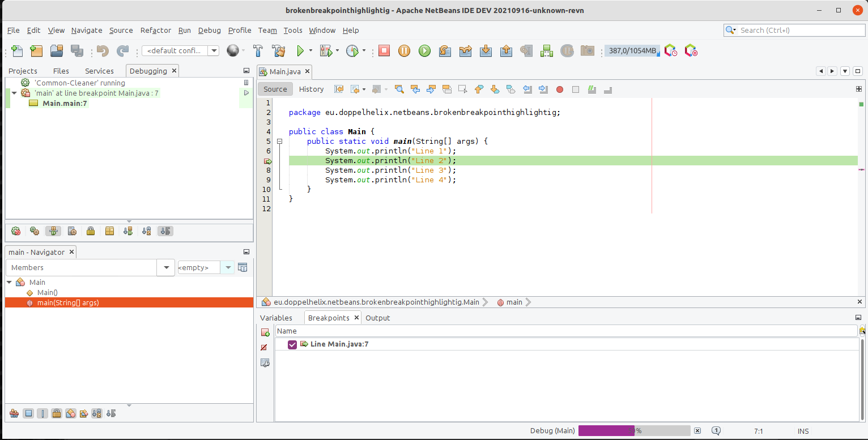Click the Comment code icon in editor toolbar
The image size is (868, 440).
click(592, 89)
